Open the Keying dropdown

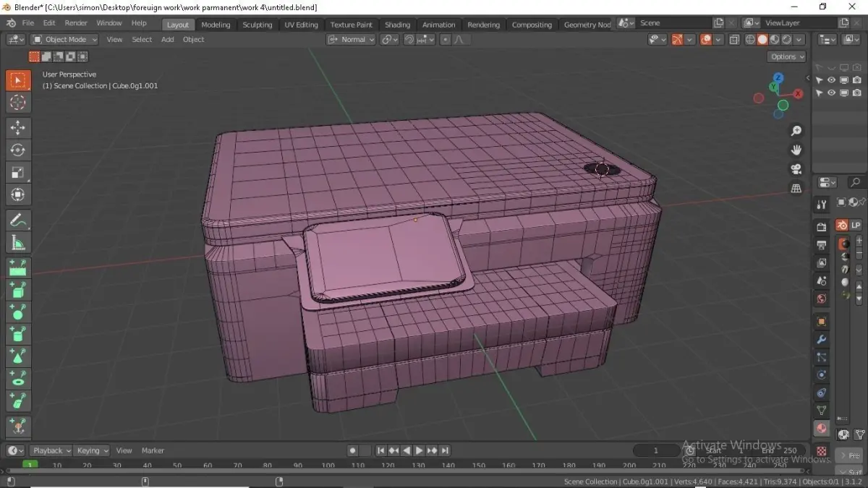[x=92, y=450]
